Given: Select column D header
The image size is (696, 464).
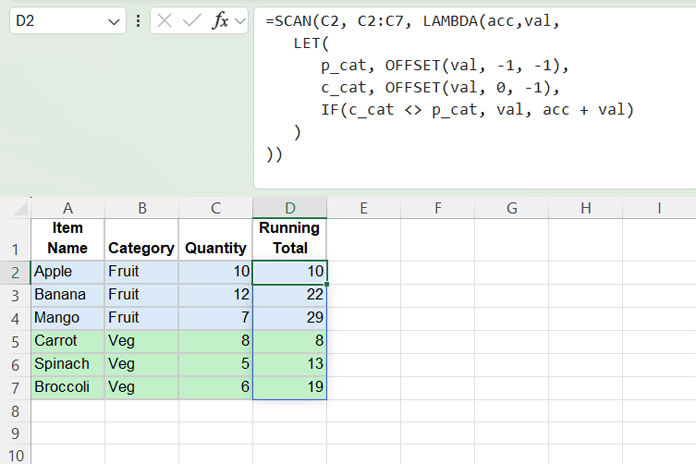Looking at the screenshot, I should pos(290,208).
